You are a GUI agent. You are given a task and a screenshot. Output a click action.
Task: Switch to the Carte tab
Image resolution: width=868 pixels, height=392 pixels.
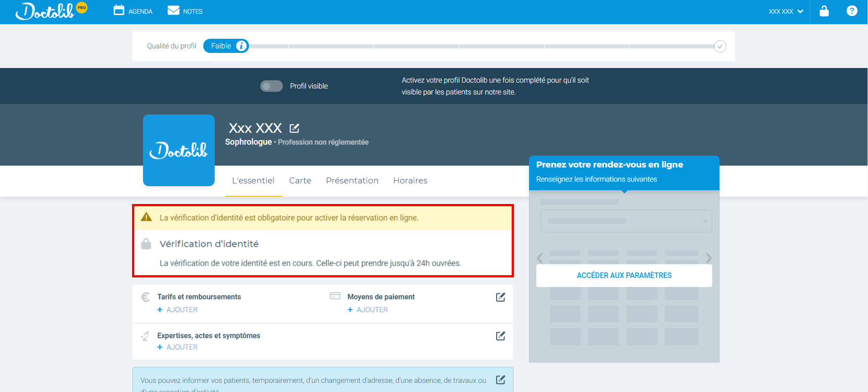pyautogui.click(x=300, y=181)
